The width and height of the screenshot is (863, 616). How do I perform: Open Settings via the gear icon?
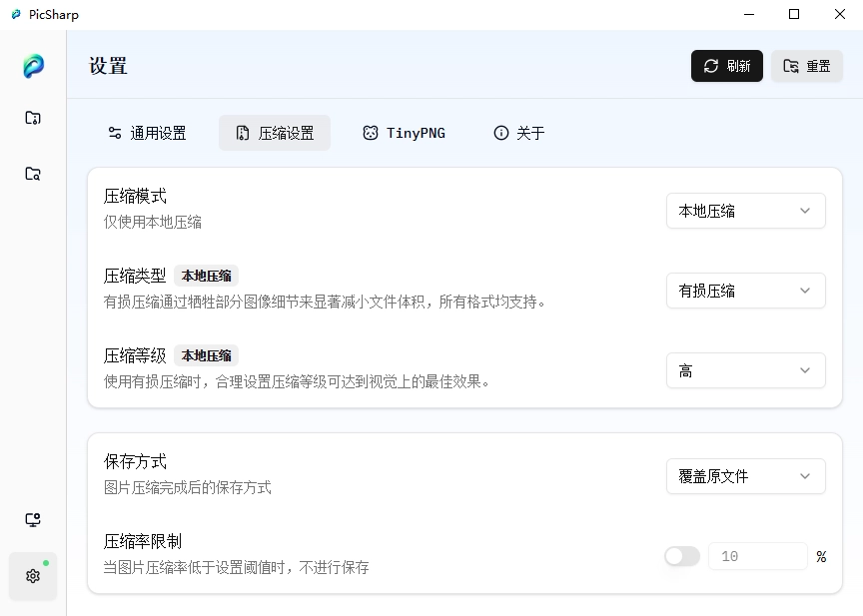(x=33, y=576)
